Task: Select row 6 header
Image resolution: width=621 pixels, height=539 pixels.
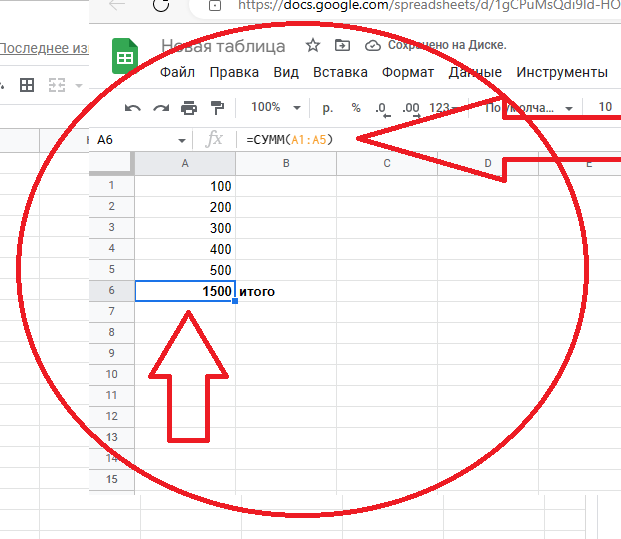Action: (112, 290)
